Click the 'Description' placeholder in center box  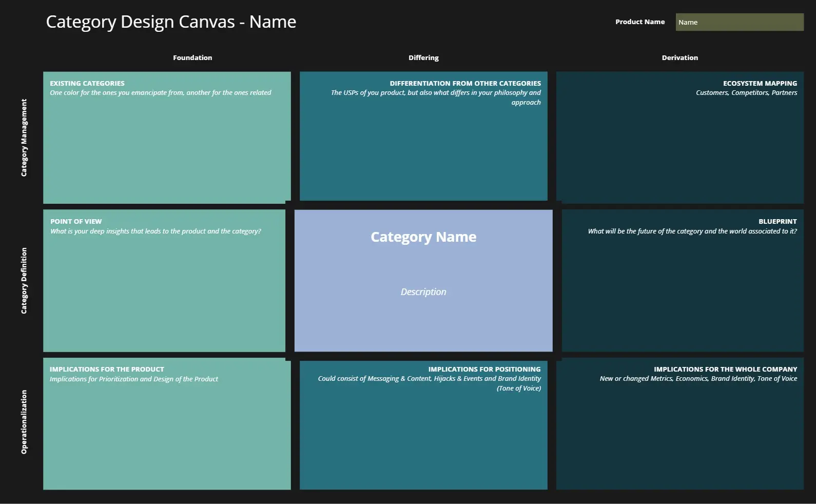pos(423,292)
